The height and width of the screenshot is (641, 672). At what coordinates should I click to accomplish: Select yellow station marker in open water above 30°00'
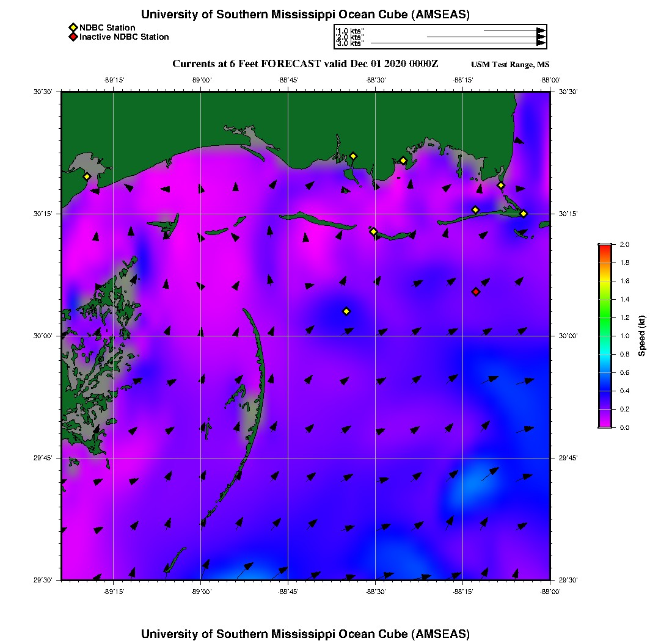click(x=346, y=311)
